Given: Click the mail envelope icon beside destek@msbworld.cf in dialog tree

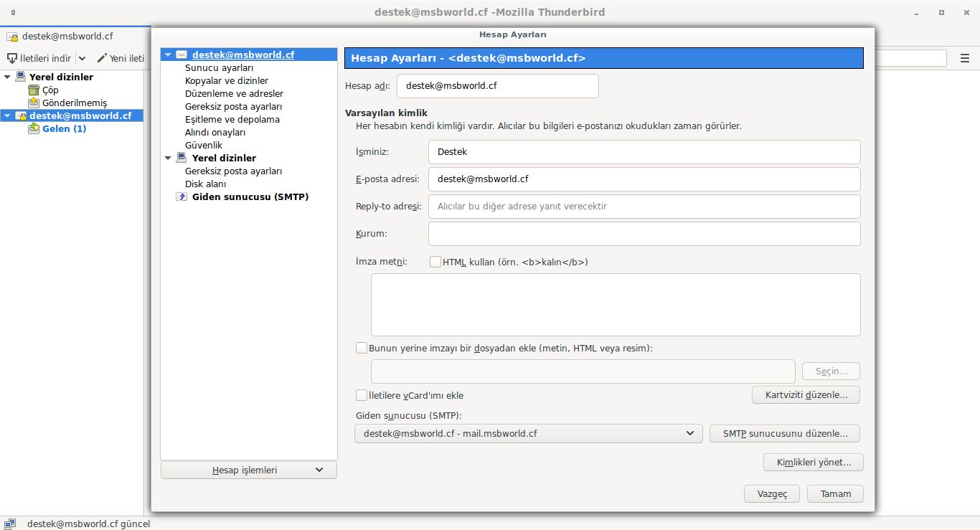Looking at the screenshot, I should click(182, 55).
